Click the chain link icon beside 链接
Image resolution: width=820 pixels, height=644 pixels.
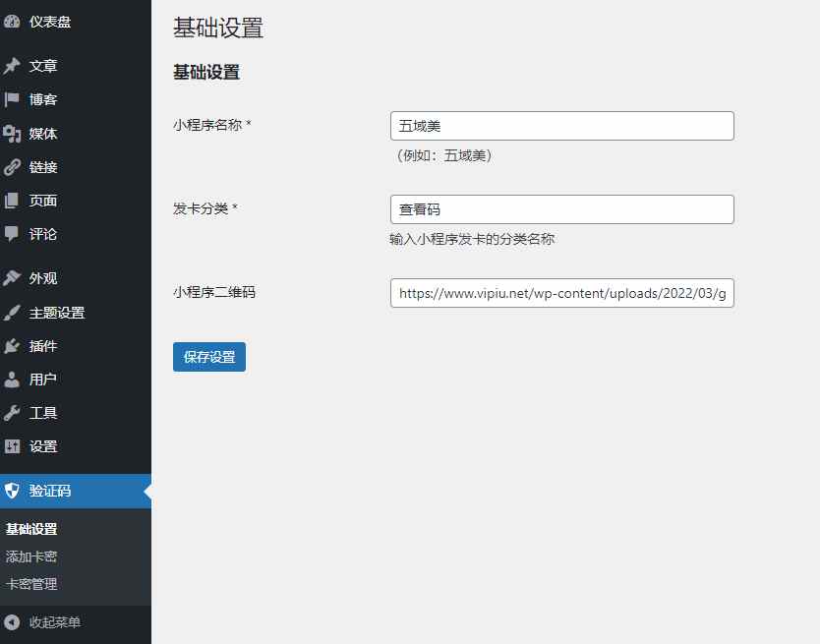coord(12,167)
